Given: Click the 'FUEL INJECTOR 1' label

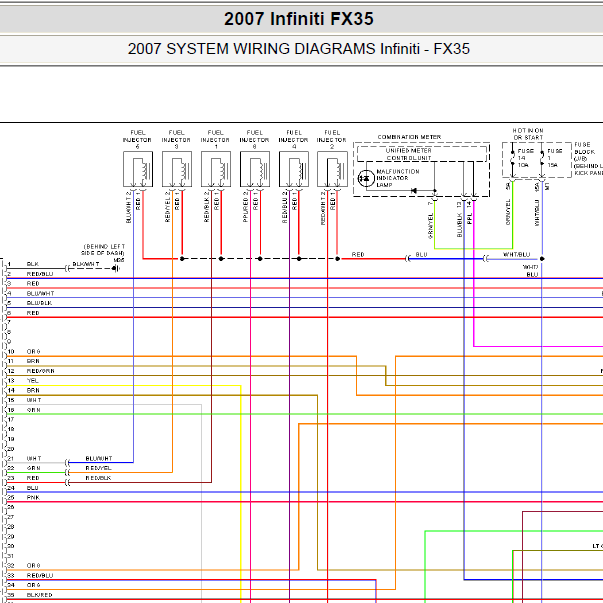Looking at the screenshot, I should click(x=215, y=139).
